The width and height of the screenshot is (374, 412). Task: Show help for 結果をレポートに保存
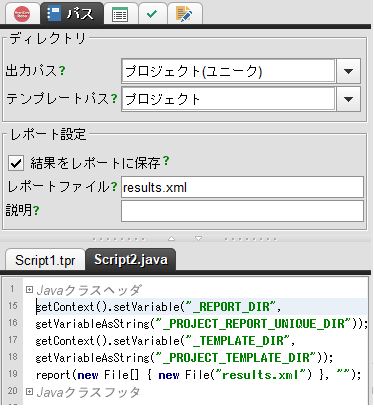click(x=166, y=161)
